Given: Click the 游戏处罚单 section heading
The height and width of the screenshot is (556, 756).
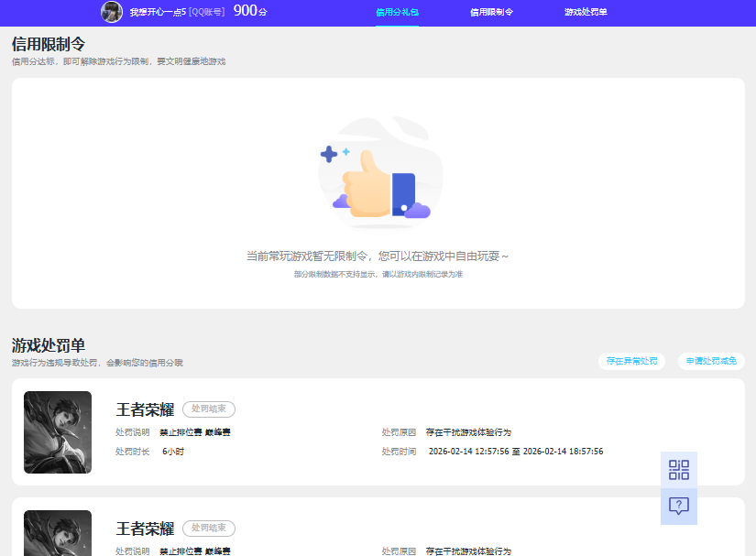Looking at the screenshot, I should click(49, 345).
